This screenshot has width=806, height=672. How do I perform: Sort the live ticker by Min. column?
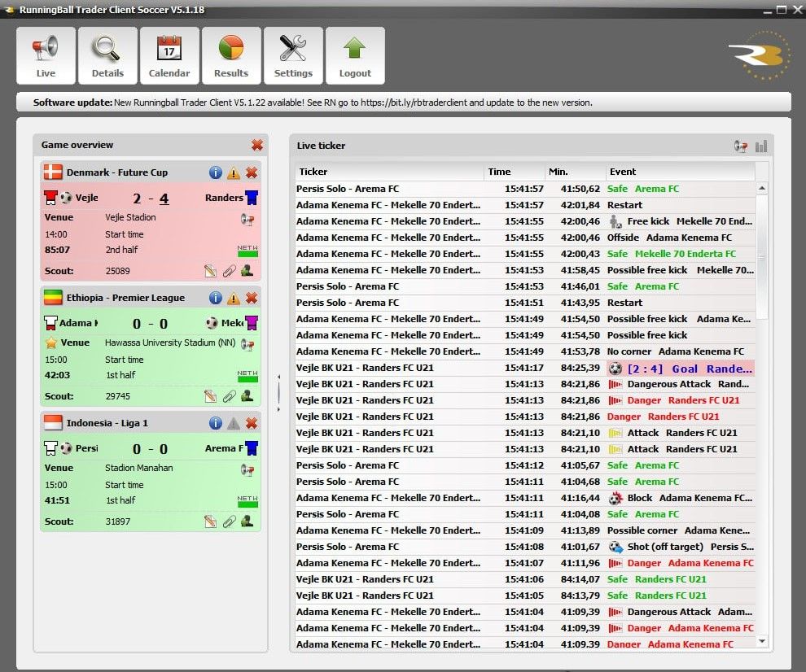576,172
